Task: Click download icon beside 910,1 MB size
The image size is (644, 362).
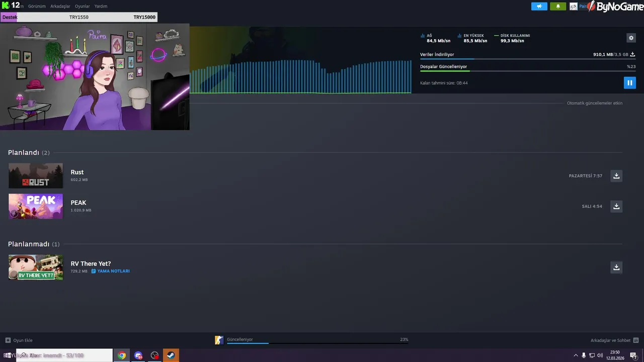Action: point(632,54)
